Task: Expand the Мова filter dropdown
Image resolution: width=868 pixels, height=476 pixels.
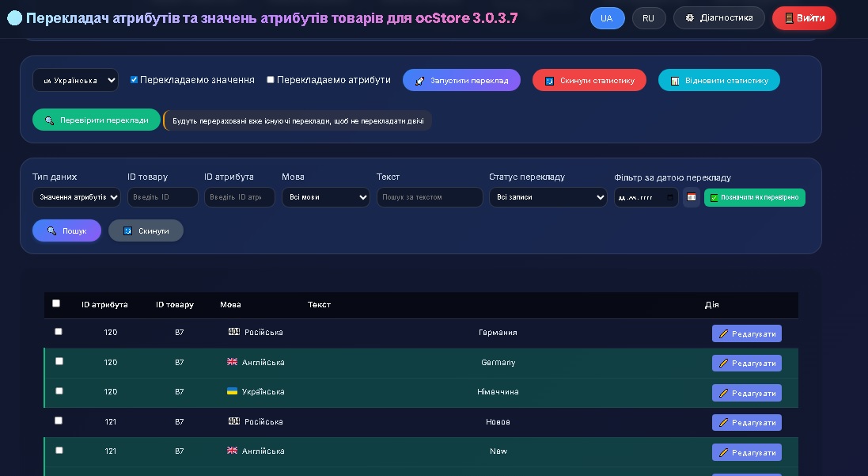Action: [326, 197]
